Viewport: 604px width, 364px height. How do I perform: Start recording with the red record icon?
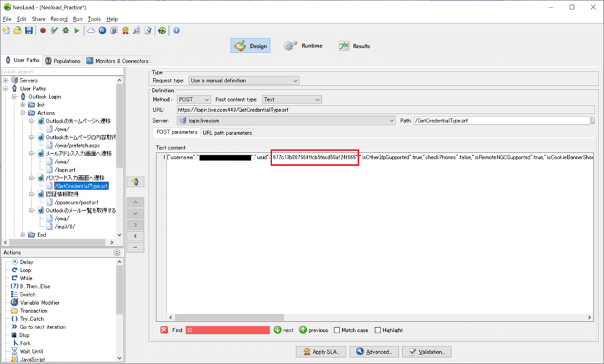(x=43, y=31)
